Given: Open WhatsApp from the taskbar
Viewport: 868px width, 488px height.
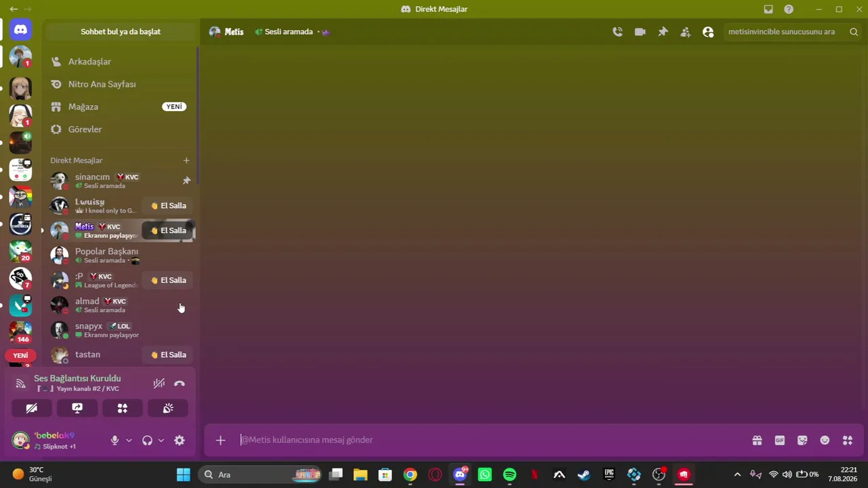Looking at the screenshot, I should click(x=485, y=474).
